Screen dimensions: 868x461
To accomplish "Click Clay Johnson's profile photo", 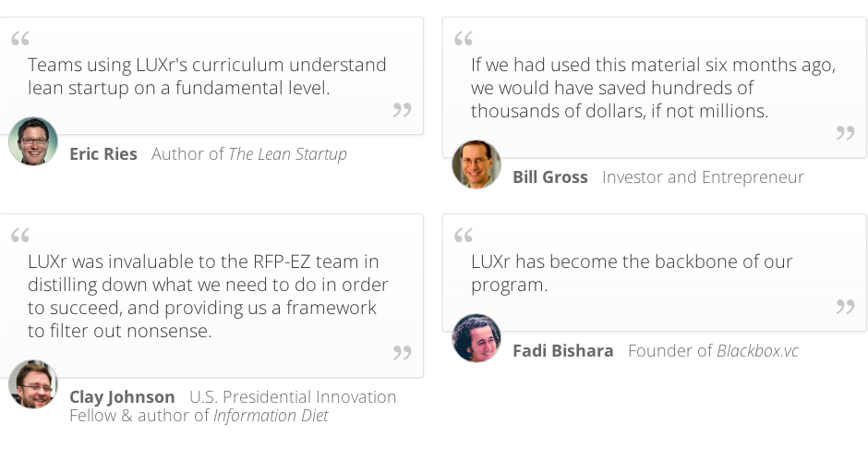I will tap(33, 384).
